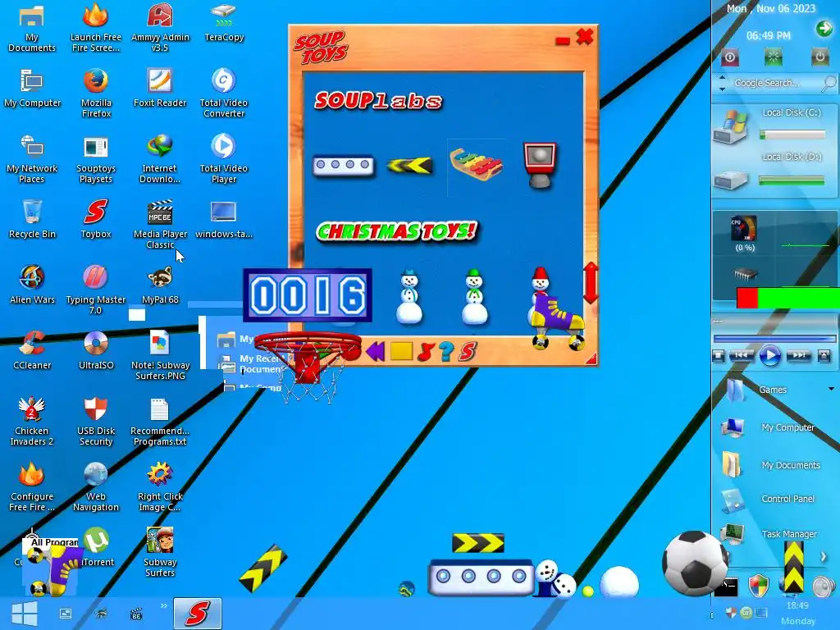Play media using sidebar player button
Image resolution: width=840 pixels, height=630 pixels.
coord(769,356)
